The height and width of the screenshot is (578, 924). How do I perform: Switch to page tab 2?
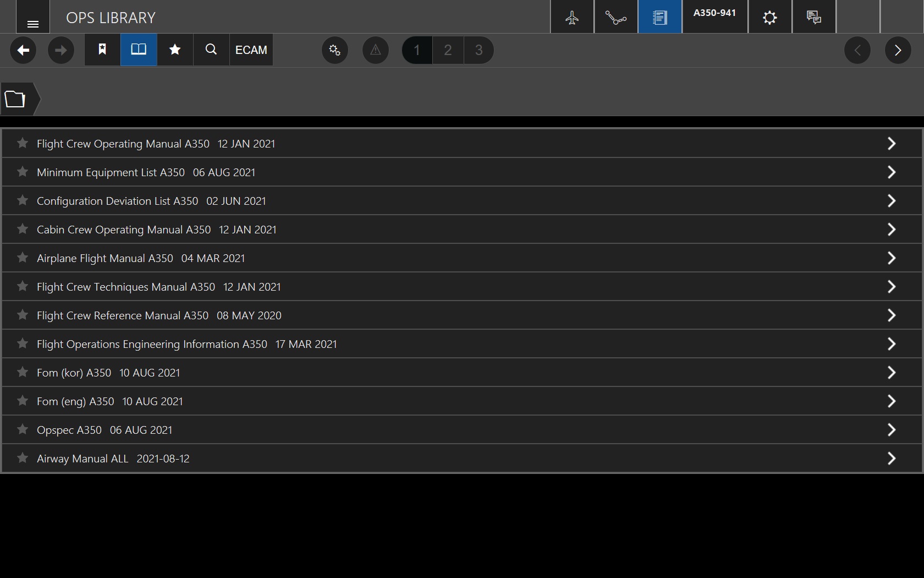(448, 51)
